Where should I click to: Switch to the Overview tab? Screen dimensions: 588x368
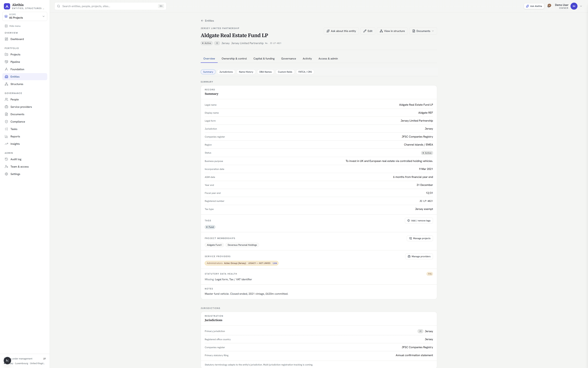[x=209, y=59]
